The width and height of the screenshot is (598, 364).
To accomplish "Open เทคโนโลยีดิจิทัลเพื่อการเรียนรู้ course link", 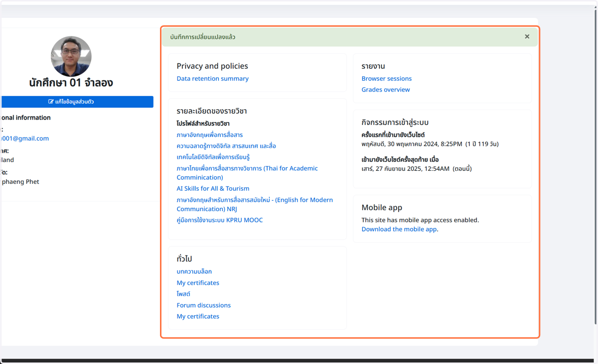I will [x=213, y=157].
